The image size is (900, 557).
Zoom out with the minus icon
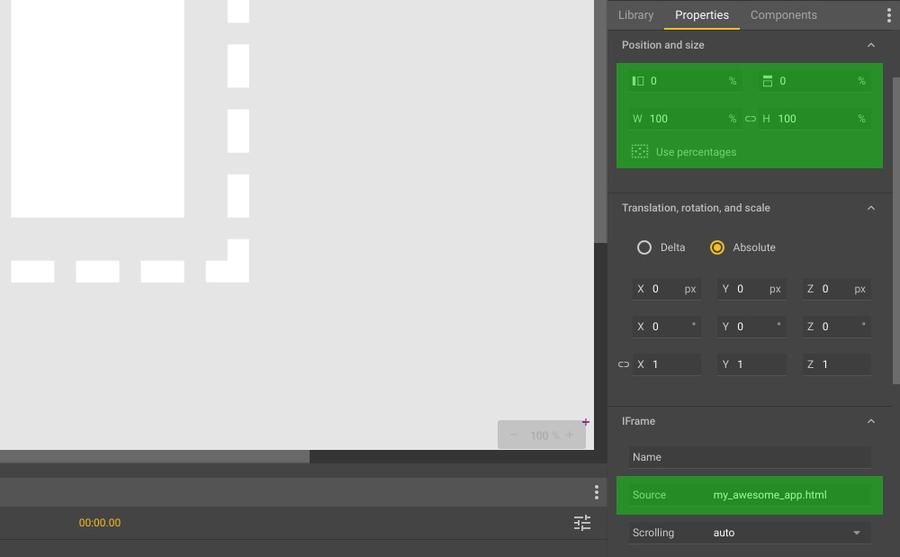tap(514, 435)
